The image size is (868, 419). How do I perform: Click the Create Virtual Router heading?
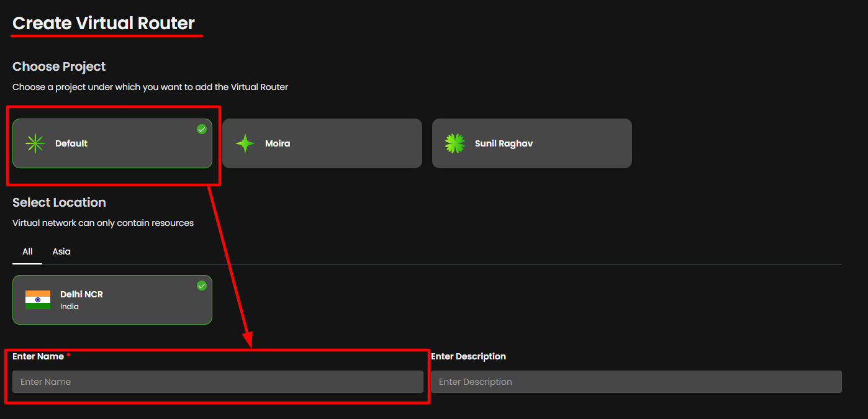coord(104,24)
